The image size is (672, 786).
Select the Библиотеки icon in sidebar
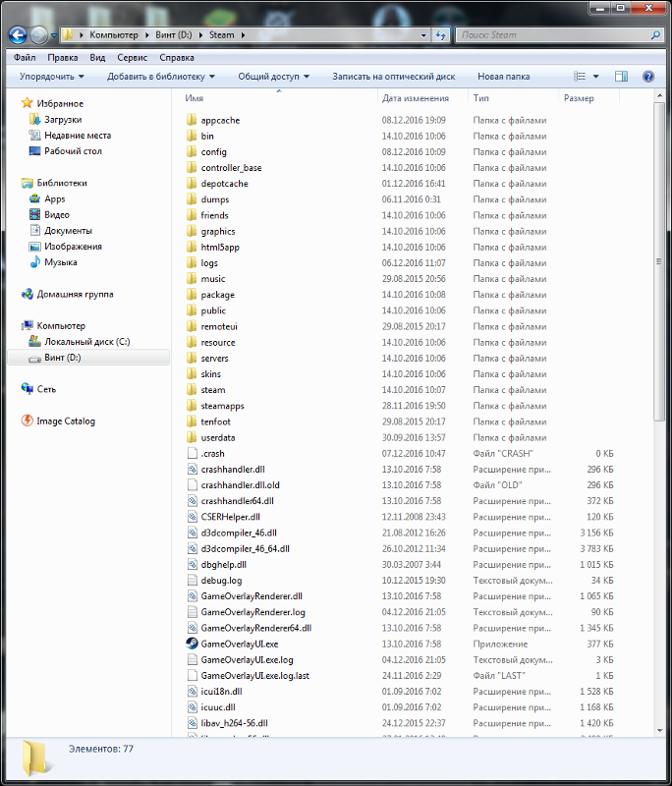pyautogui.click(x=27, y=183)
